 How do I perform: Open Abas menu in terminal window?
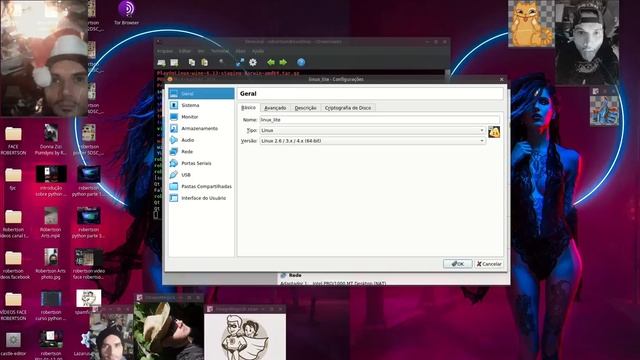click(x=240, y=51)
